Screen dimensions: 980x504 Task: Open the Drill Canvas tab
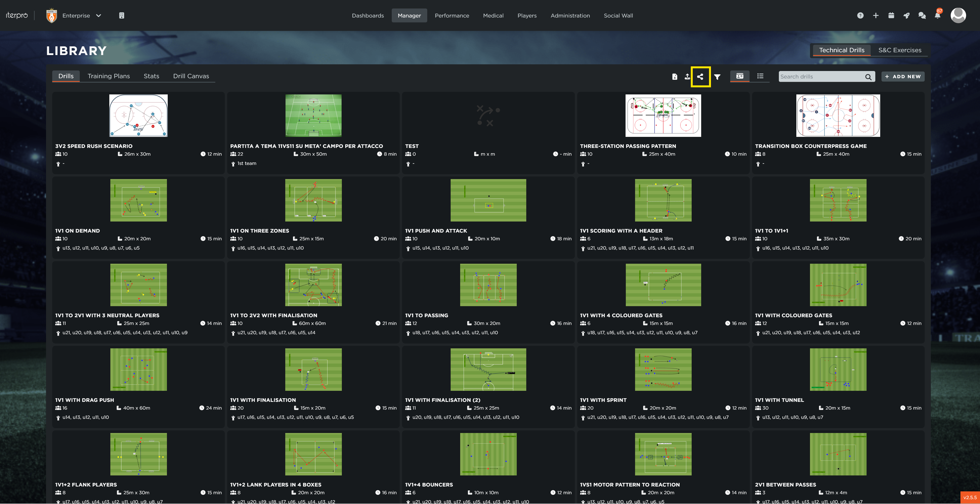pos(191,76)
